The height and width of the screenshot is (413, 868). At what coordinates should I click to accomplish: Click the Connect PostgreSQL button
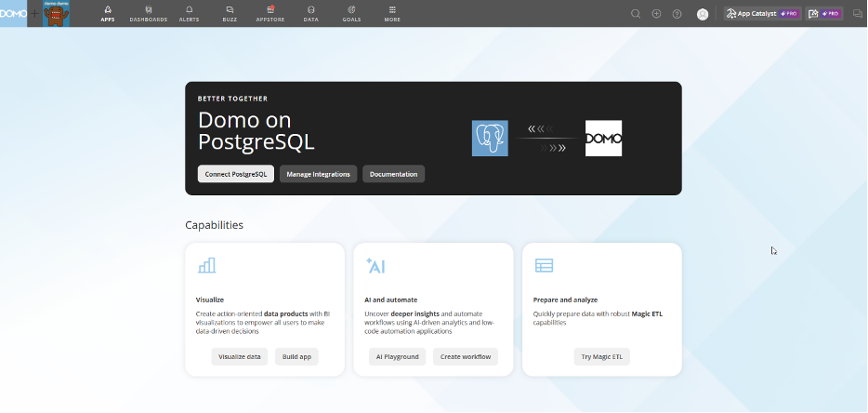click(x=236, y=174)
